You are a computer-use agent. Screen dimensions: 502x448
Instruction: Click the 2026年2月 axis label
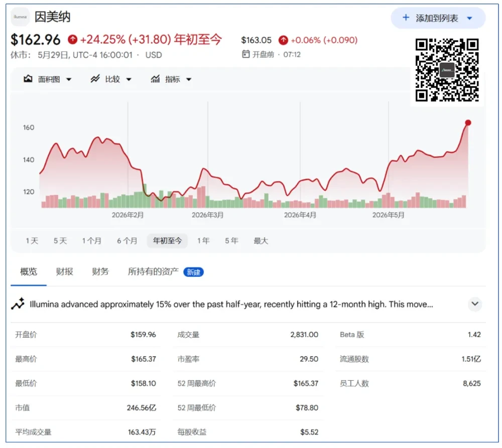pyautogui.click(x=128, y=215)
